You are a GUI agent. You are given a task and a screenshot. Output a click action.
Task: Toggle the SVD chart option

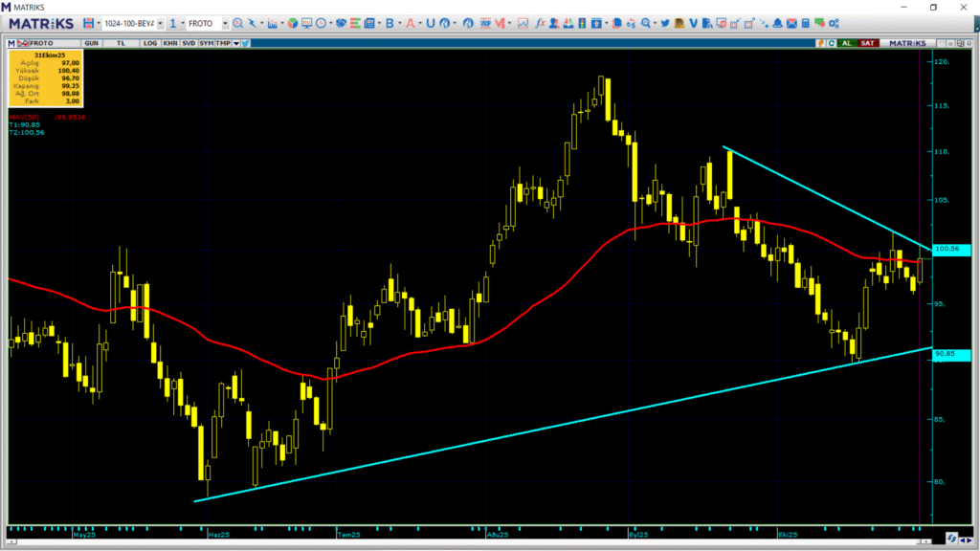click(188, 43)
